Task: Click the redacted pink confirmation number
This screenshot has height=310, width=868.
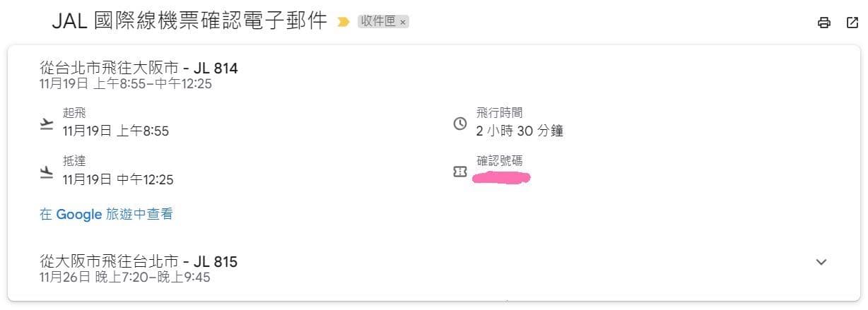Action: (503, 177)
